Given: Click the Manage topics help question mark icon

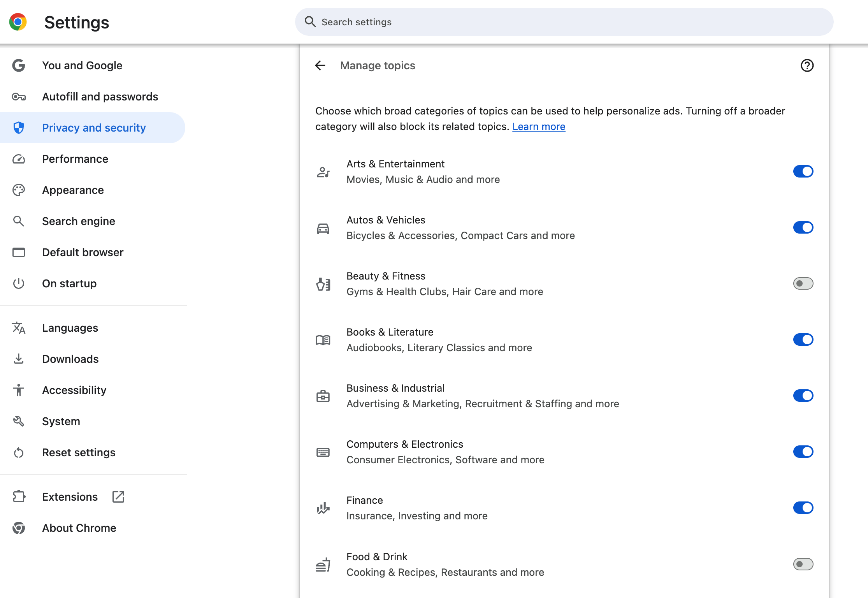Looking at the screenshot, I should [807, 65].
